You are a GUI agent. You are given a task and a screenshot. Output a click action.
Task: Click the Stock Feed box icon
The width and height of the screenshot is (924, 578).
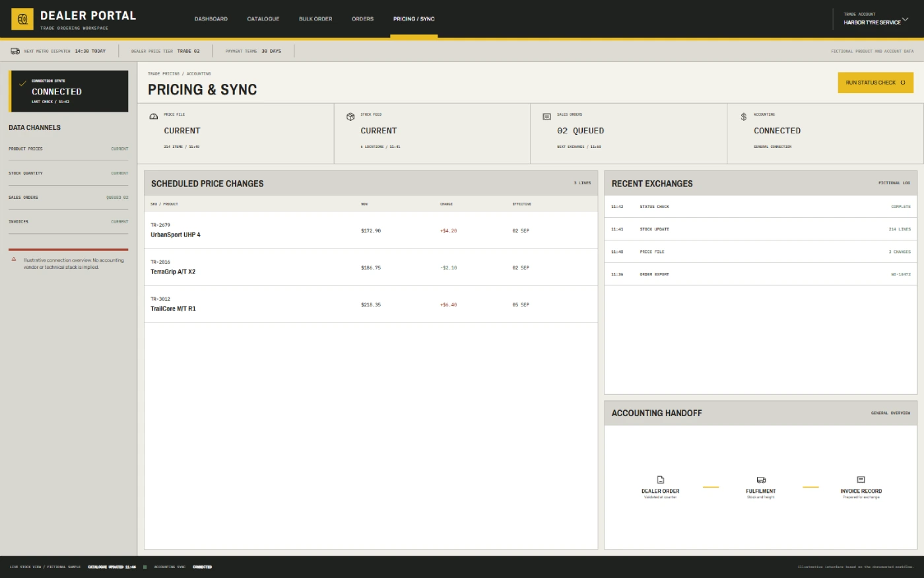[x=350, y=116]
